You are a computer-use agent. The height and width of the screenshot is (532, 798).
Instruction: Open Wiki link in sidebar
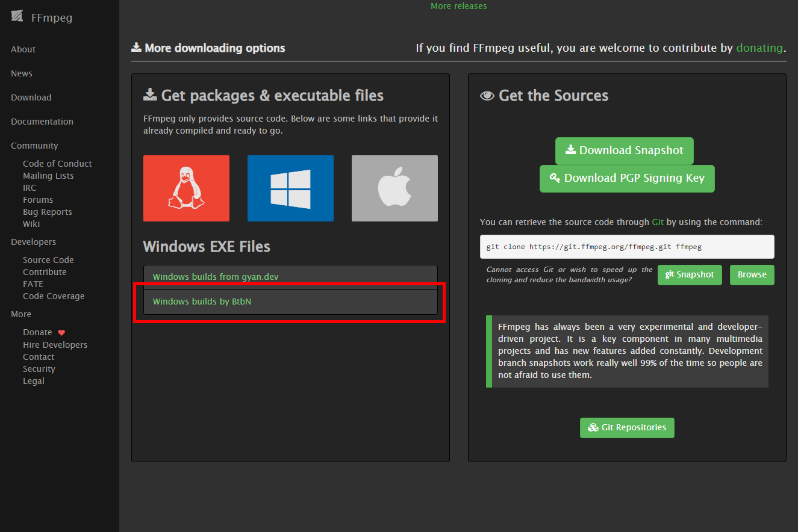click(31, 224)
